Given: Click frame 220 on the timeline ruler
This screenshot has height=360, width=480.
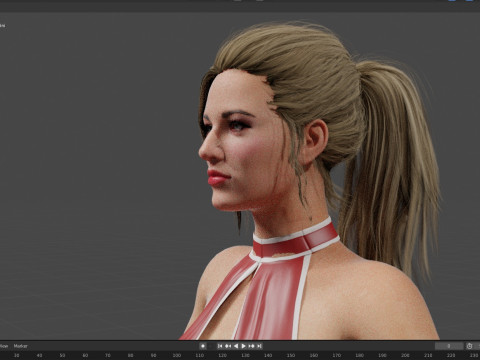Looking at the screenshot, I should (x=451, y=356).
